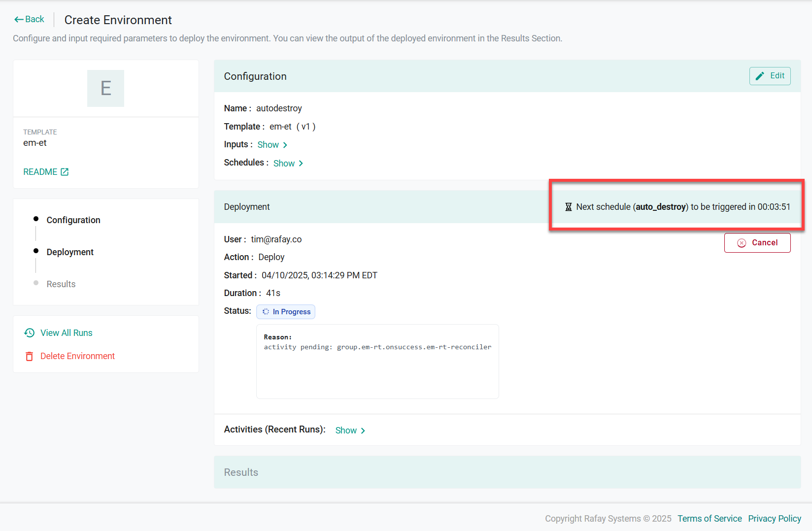812x531 pixels.
Task: Click the auto_destroy schedule countdown text
Action: click(683, 207)
